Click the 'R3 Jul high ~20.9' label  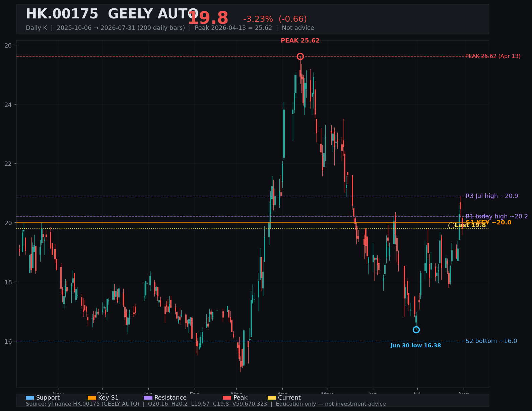coord(492,196)
